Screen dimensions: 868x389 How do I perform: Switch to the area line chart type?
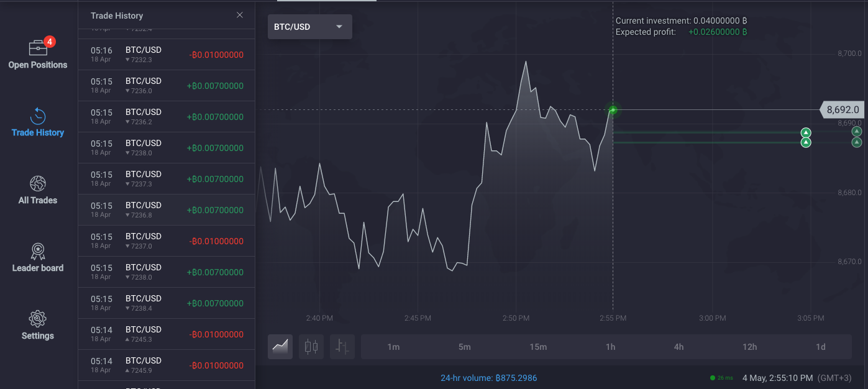click(x=280, y=347)
